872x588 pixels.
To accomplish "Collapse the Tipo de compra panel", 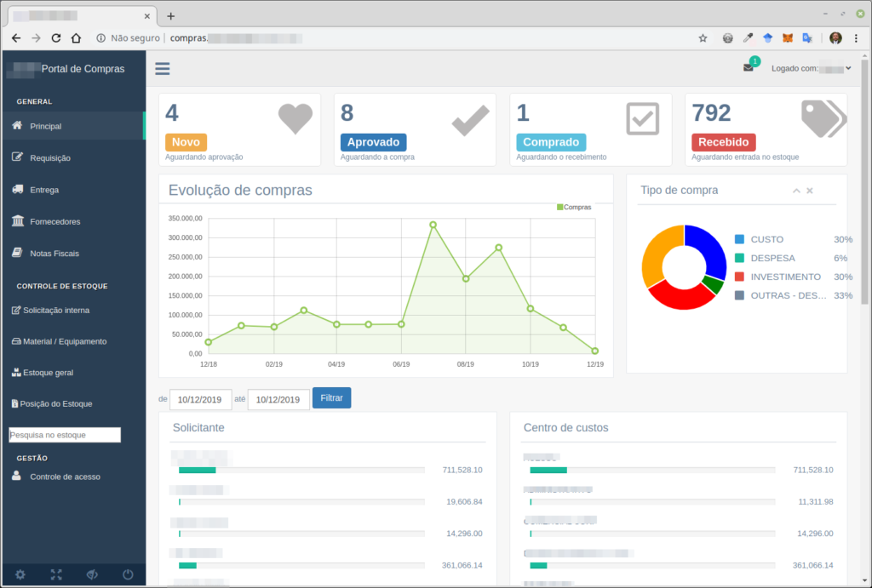I will click(x=796, y=191).
